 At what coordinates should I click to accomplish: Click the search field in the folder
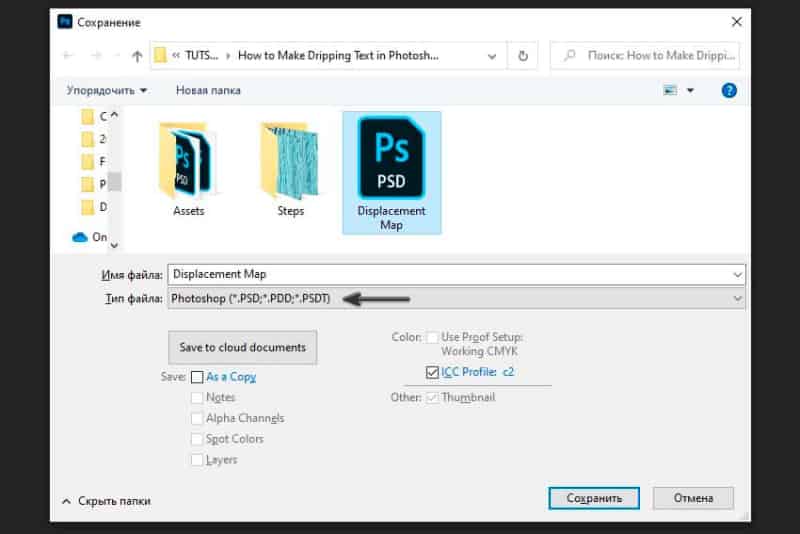(645, 55)
